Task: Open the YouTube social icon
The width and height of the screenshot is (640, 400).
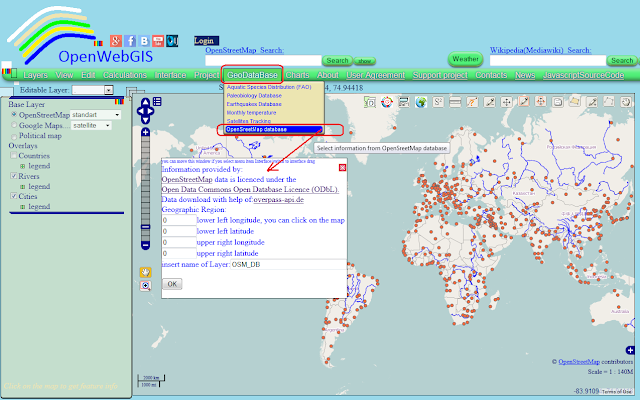Action: pos(158,41)
